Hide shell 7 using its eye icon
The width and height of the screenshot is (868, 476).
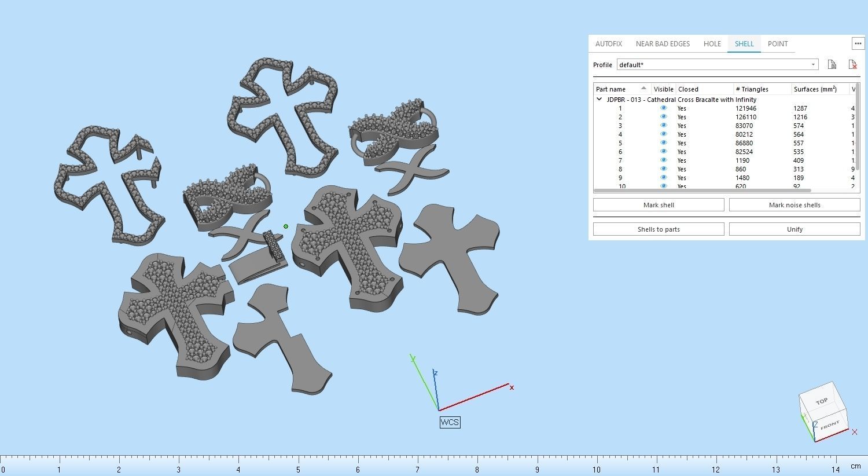click(663, 160)
